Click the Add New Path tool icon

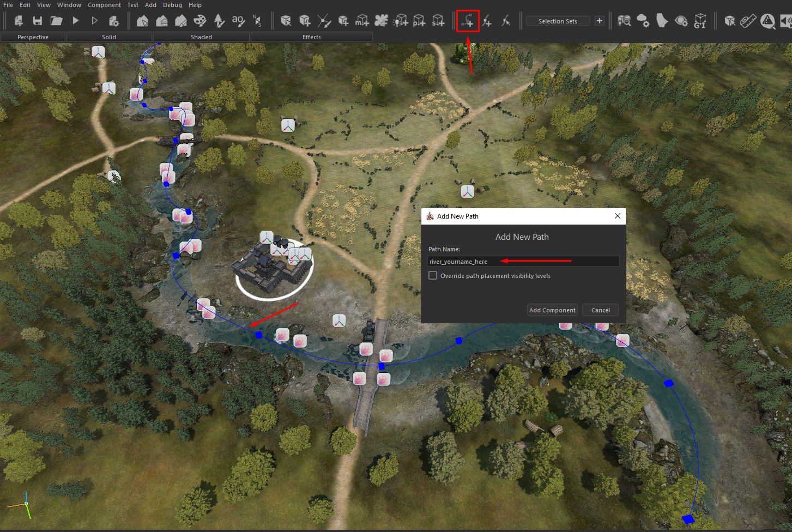coord(468,21)
